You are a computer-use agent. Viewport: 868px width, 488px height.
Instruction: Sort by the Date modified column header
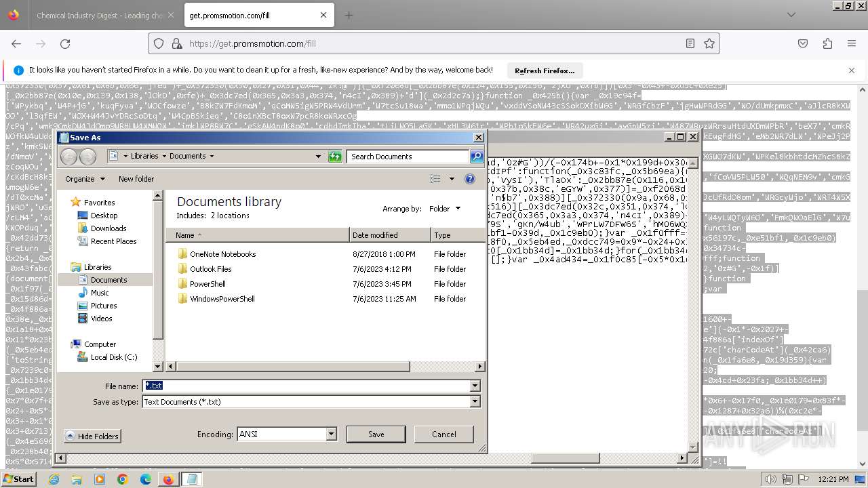391,235
